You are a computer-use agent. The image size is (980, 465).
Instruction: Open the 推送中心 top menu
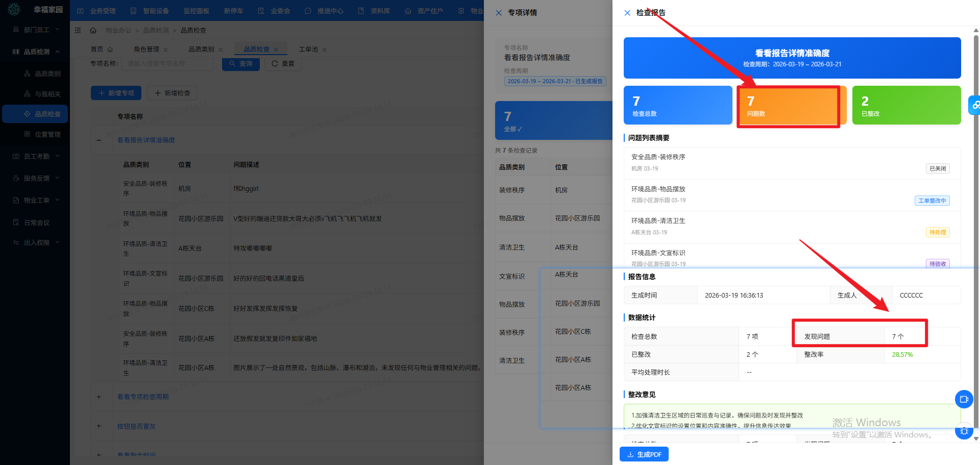[324, 11]
